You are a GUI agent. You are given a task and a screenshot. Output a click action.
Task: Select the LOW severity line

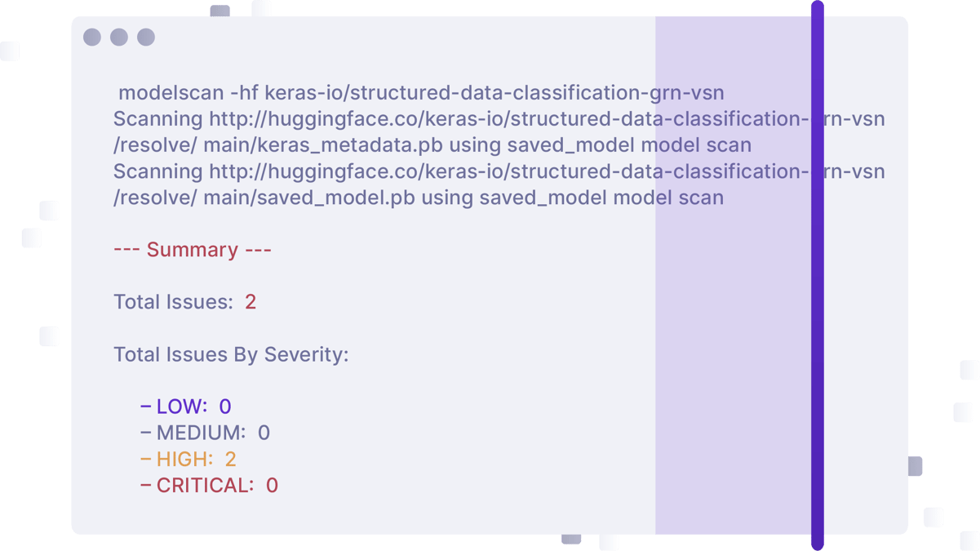point(186,407)
